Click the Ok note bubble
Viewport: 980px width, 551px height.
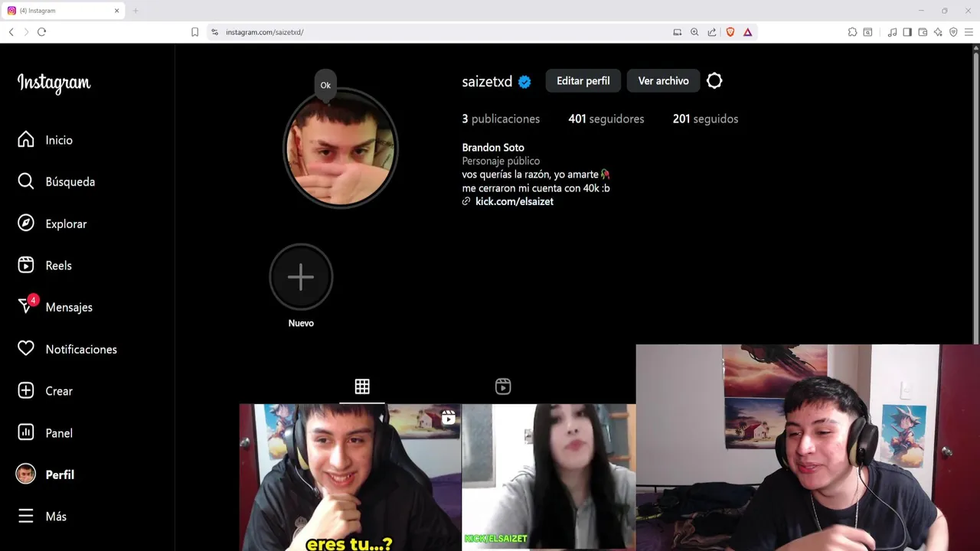click(325, 85)
